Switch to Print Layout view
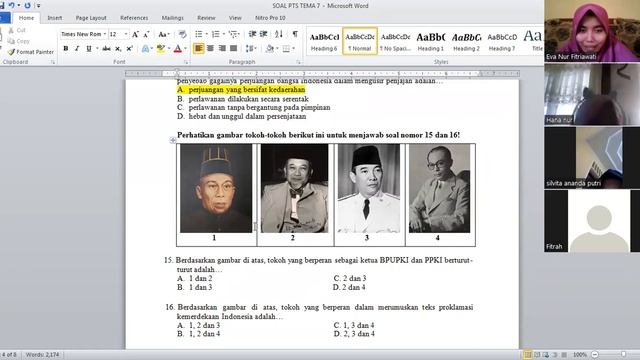Viewport: 640px width, 360px height. point(528,355)
